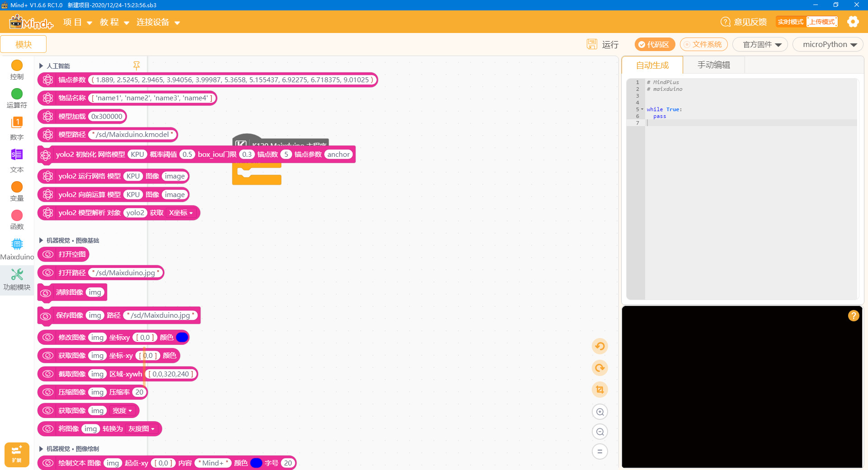This screenshot has width=868, height=470.
Task: Click the AI icon on 模型加载 block
Action: click(x=48, y=117)
